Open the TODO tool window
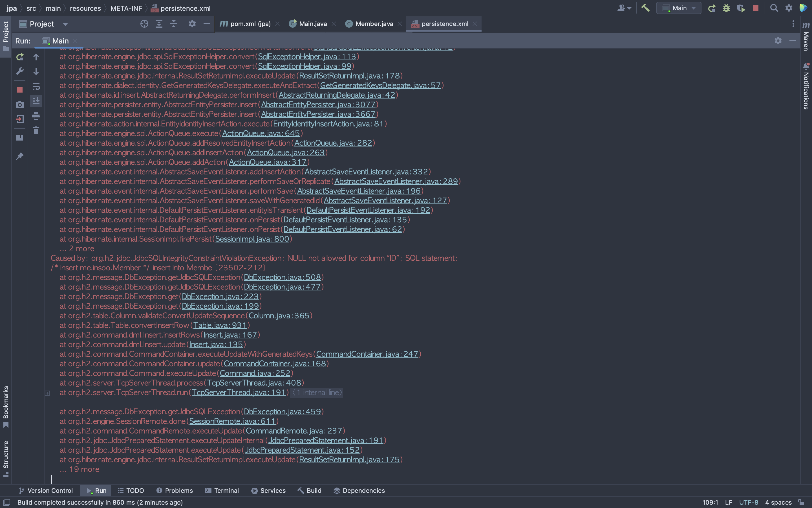Image resolution: width=812 pixels, height=508 pixels. (131, 491)
